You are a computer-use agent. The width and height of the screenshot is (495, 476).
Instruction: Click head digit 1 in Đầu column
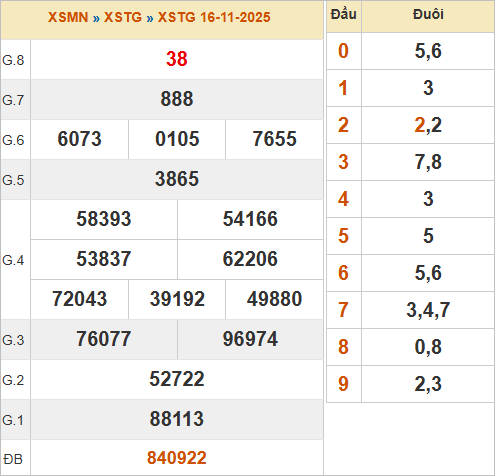pyautogui.click(x=343, y=88)
